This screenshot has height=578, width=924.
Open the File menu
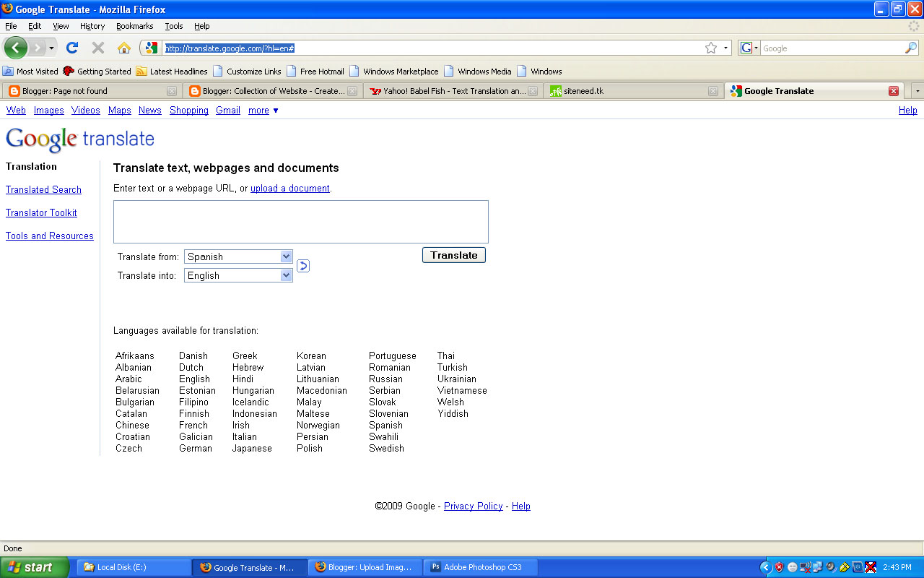pos(11,26)
